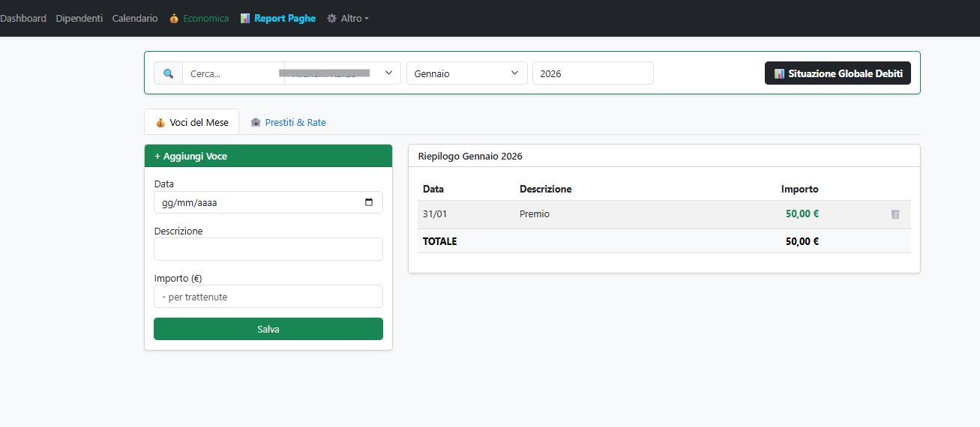Go to Dashboard in navigation bar

tap(23, 18)
